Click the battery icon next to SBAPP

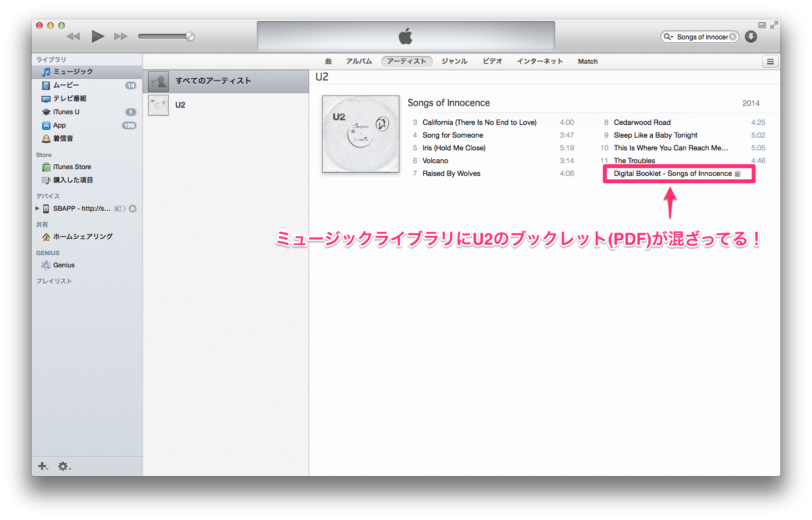(120, 209)
